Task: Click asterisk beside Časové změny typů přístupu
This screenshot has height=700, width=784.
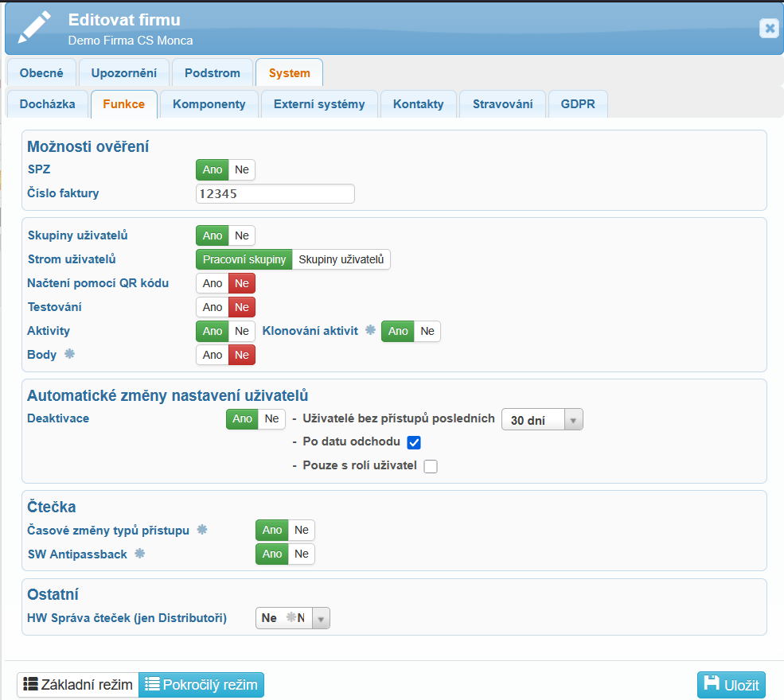Action: pyautogui.click(x=202, y=530)
